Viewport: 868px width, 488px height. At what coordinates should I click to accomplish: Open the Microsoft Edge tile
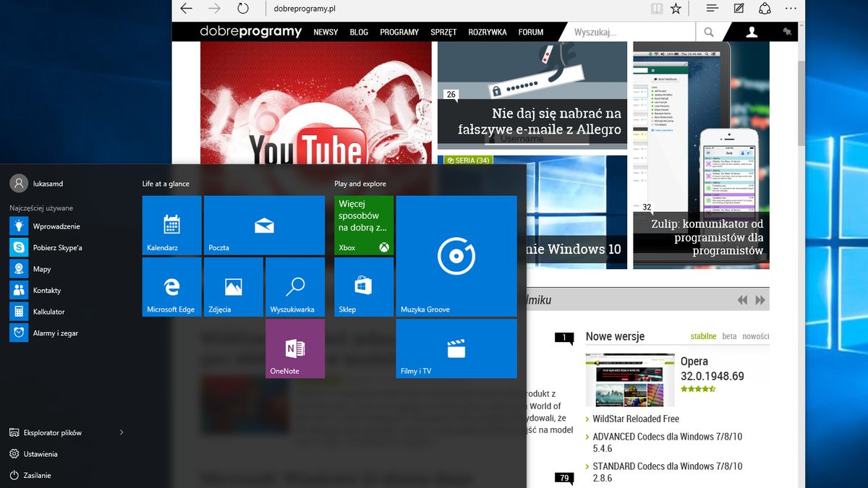coord(171,287)
